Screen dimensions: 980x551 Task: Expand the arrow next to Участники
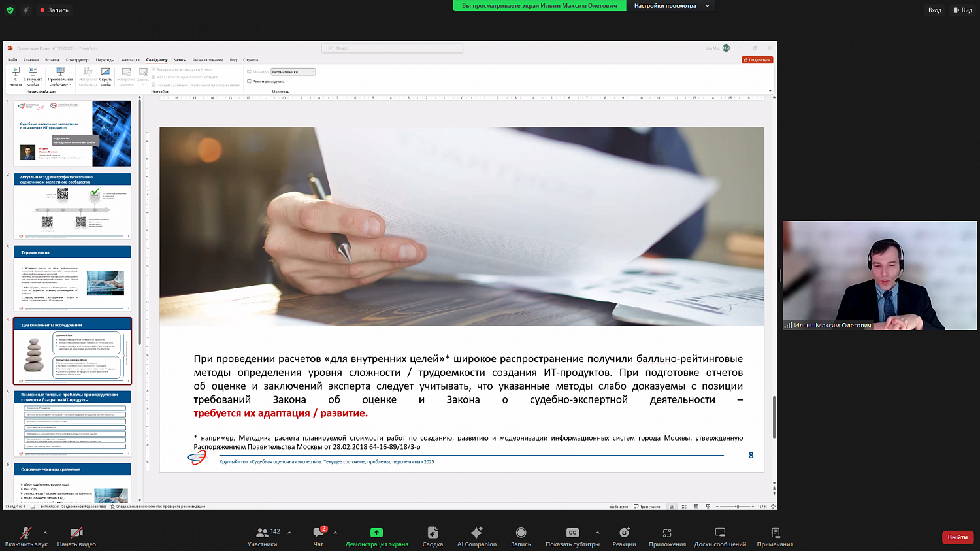click(x=289, y=533)
